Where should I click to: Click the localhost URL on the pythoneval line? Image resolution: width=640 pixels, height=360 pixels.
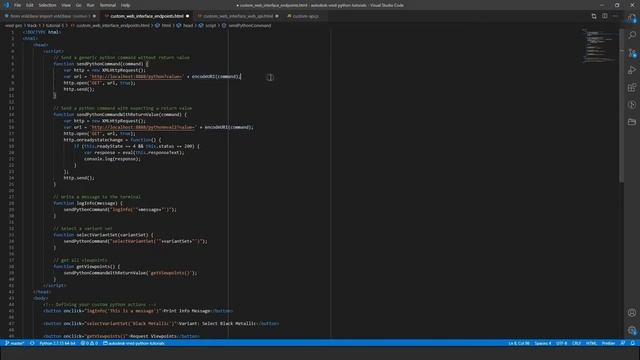point(143,127)
